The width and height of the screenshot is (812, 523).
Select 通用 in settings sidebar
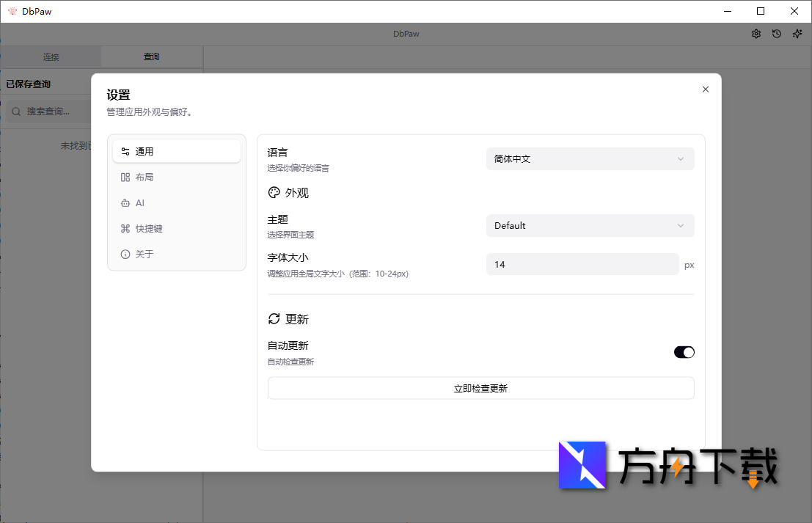pyautogui.click(x=177, y=152)
